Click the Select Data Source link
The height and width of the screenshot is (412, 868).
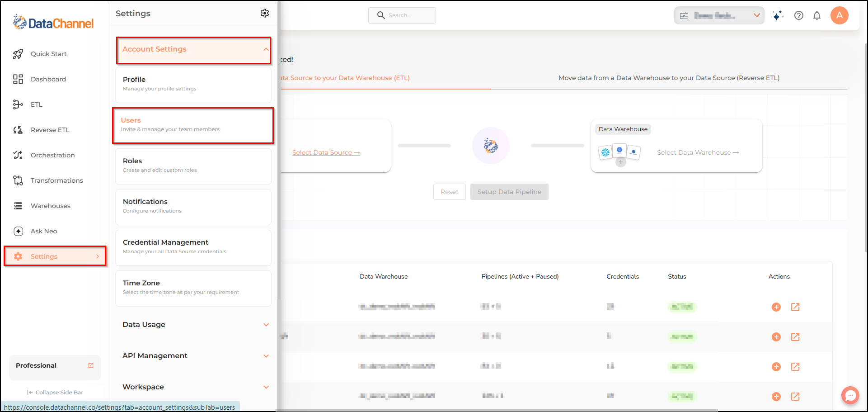(x=326, y=153)
